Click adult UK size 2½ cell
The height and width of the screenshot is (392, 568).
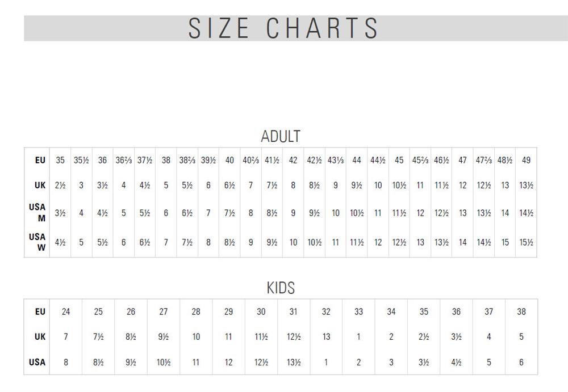(x=60, y=185)
